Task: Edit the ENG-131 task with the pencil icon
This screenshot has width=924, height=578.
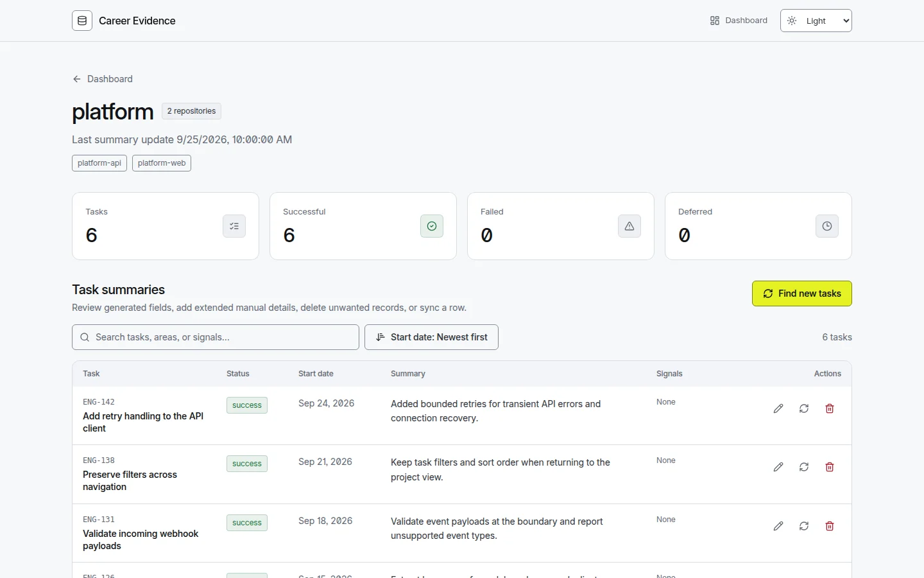Action: click(x=778, y=526)
